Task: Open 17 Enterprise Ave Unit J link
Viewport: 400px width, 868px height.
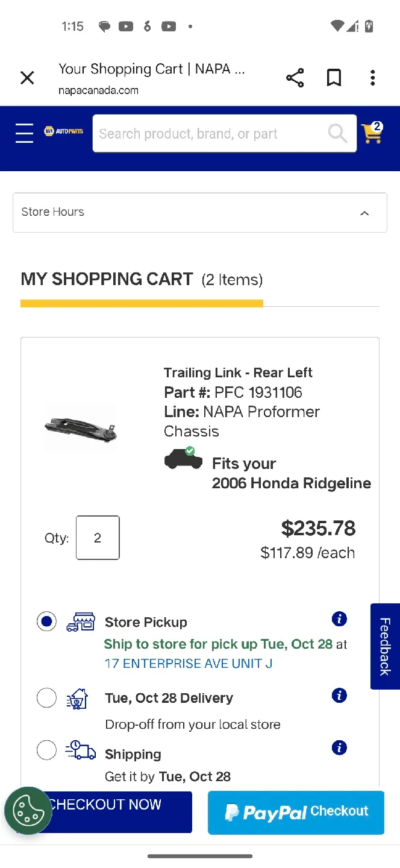Action: pyautogui.click(x=188, y=663)
